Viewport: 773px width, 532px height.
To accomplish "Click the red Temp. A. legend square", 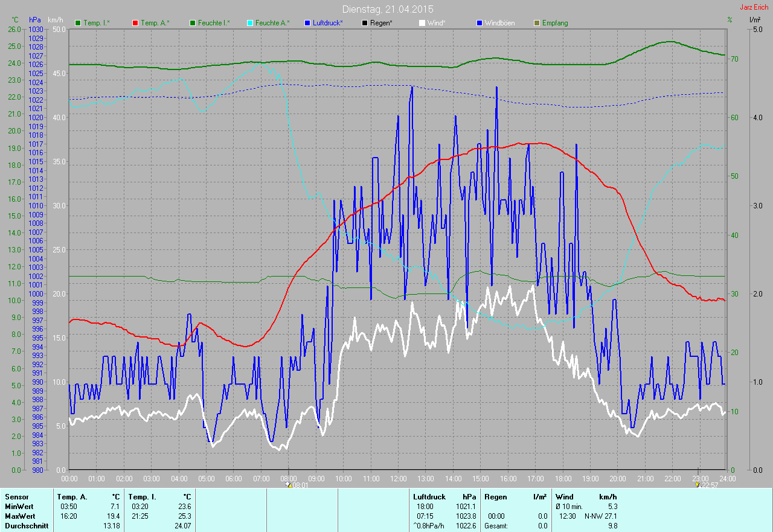I will click(x=135, y=23).
